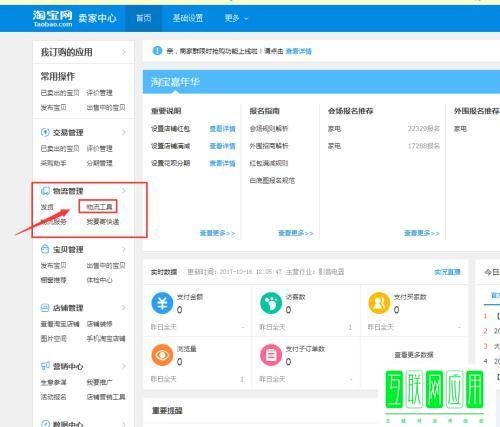Click the orange eye 浏览量 icon

tap(162, 355)
